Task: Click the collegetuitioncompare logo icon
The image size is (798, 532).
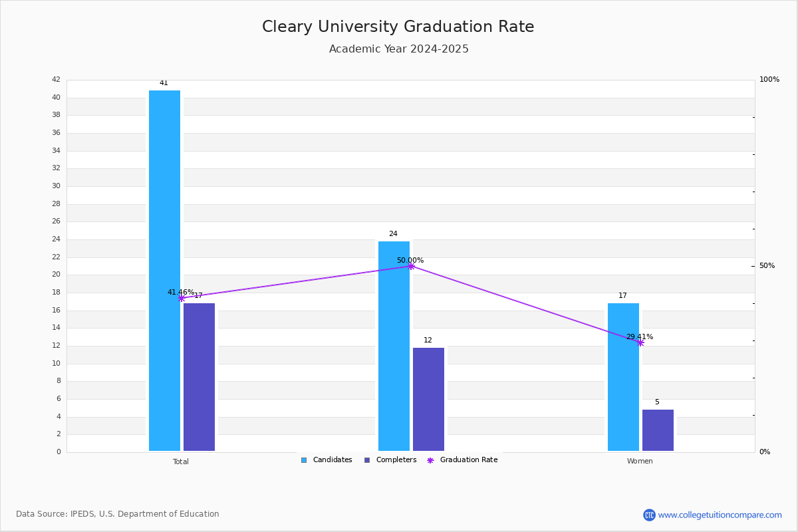Action: 649,515
